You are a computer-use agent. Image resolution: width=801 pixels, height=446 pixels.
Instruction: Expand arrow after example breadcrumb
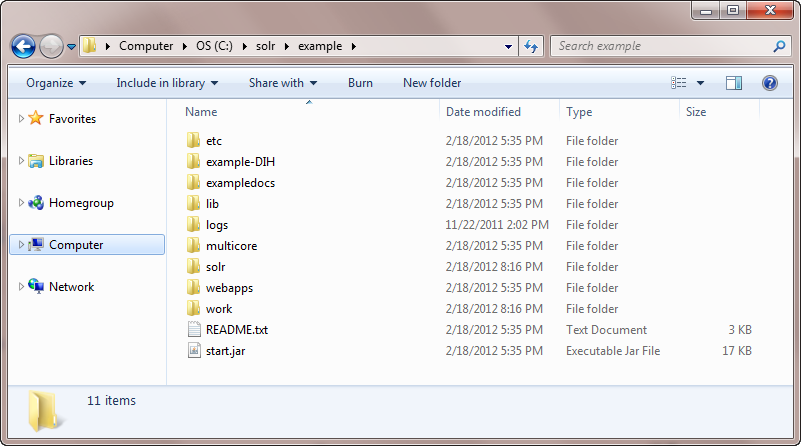[x=354, y=46]
